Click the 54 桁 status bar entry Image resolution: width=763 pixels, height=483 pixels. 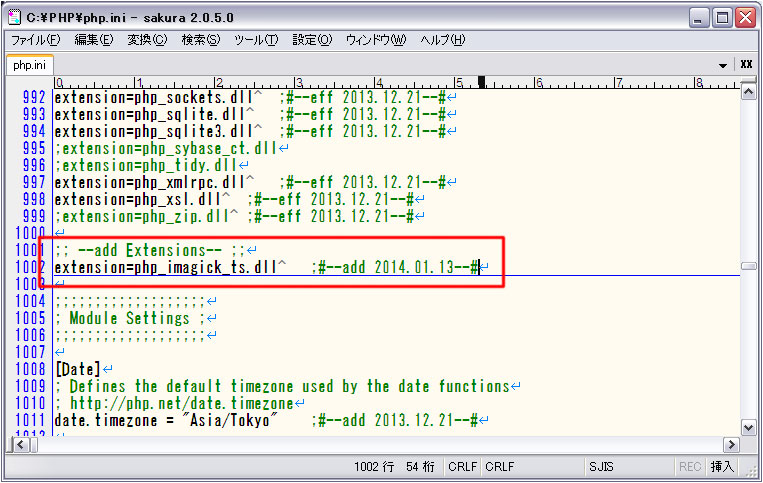point(420,467)
